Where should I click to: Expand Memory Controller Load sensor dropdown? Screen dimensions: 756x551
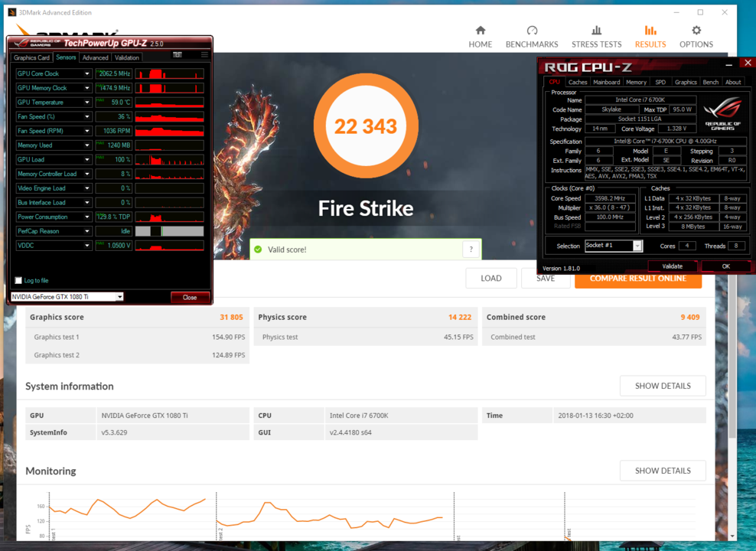pyautogui.click(x=86, y=174)
